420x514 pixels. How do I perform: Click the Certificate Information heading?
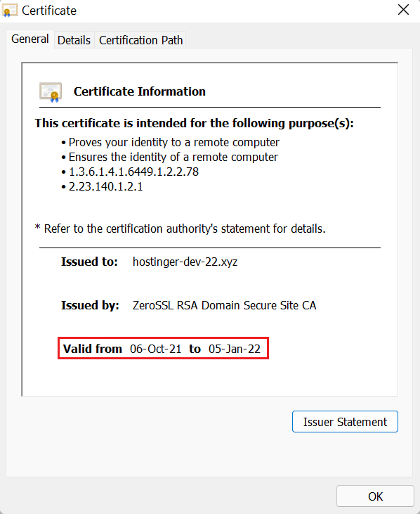[140, 91]
